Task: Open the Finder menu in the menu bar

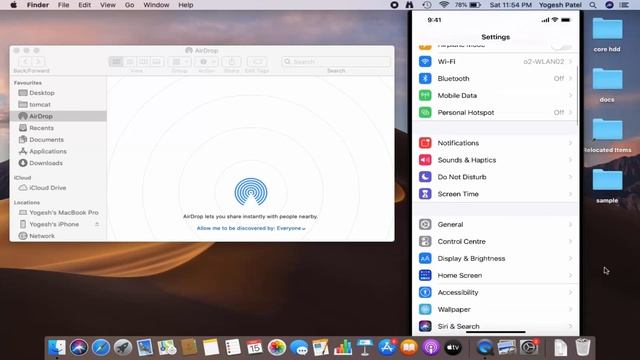Action: click(38, 5)
